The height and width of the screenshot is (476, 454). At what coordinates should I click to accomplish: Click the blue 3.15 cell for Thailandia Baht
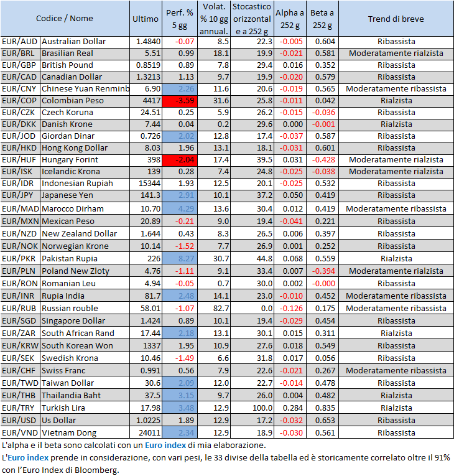tap(180, 396)
